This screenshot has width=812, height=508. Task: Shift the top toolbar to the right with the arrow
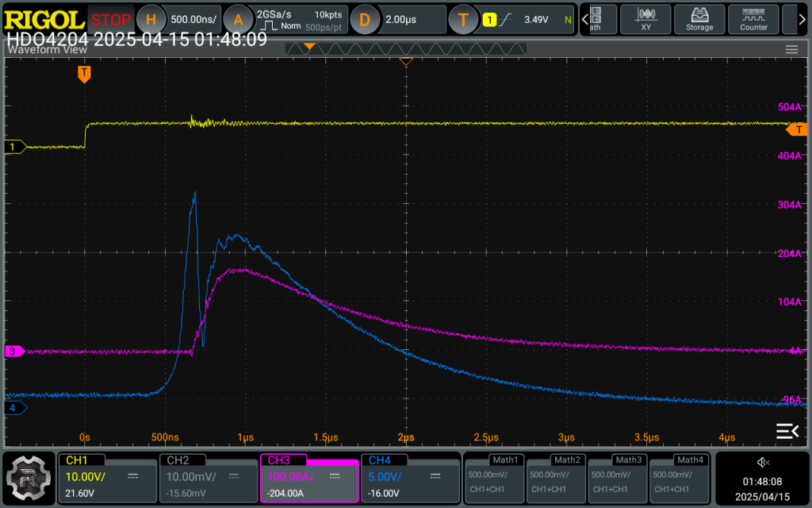pos(802,20)
